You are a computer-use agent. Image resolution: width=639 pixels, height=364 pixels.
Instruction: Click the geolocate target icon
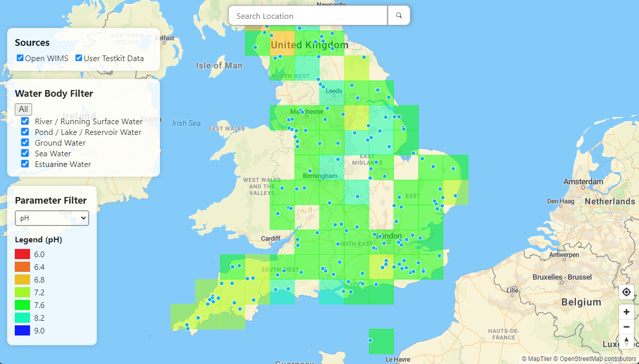(626, 292)
